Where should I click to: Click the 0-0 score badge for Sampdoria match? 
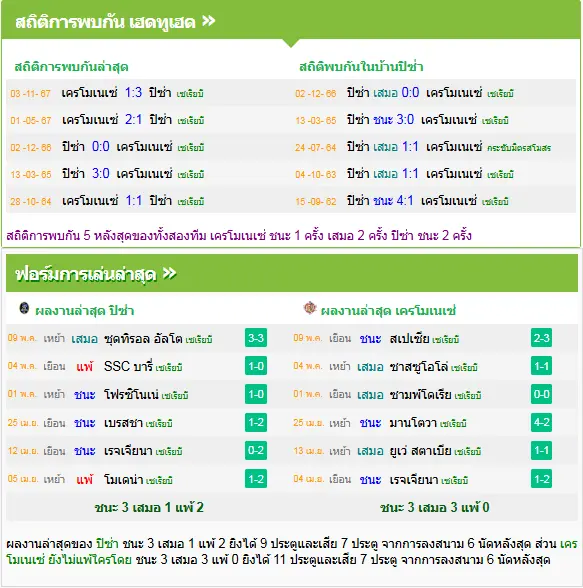point(541,394)
